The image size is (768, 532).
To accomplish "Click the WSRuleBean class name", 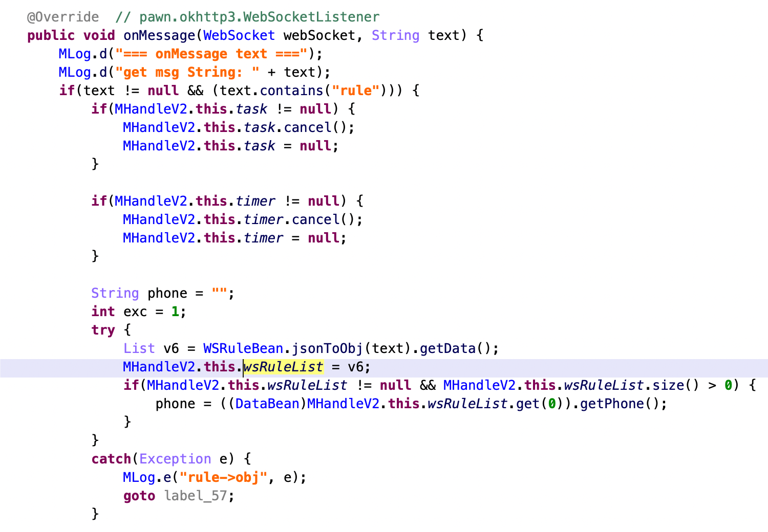I will (243, 348).
